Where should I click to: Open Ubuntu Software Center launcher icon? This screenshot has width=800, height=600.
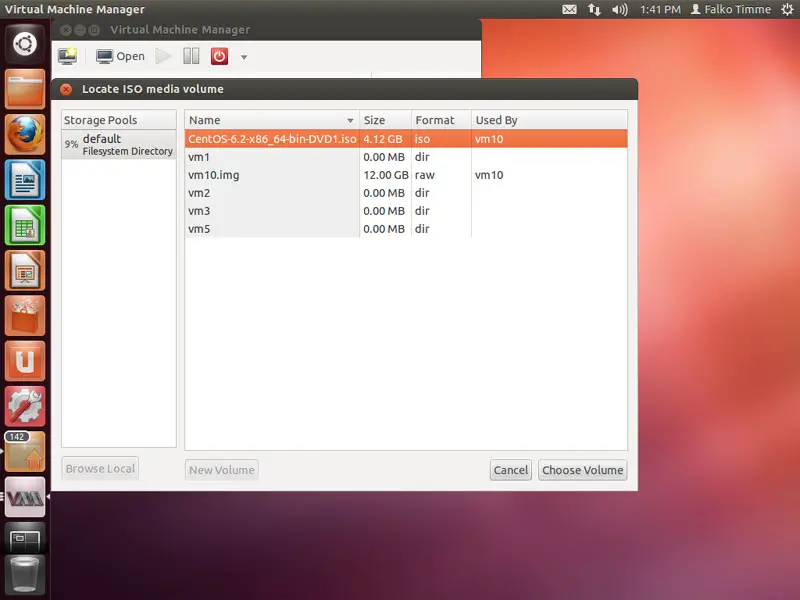tap(24, 316)
